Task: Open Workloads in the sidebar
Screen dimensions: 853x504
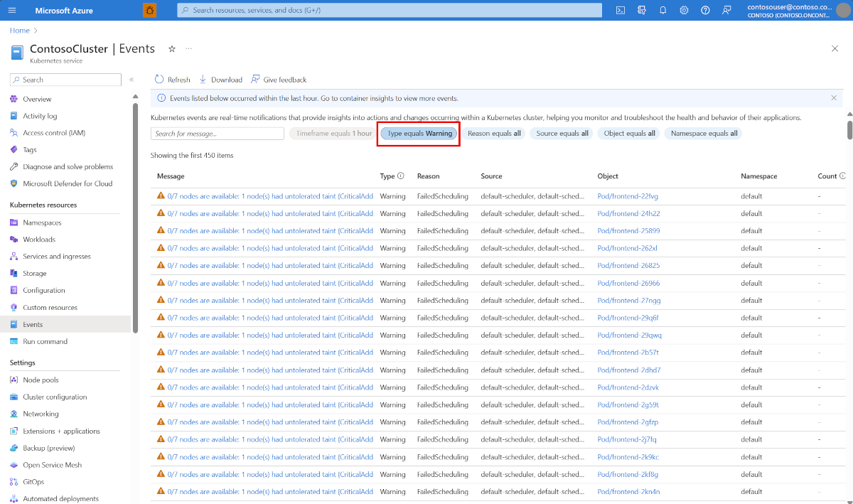Action: pyautogui.click(x=38, y=240)
